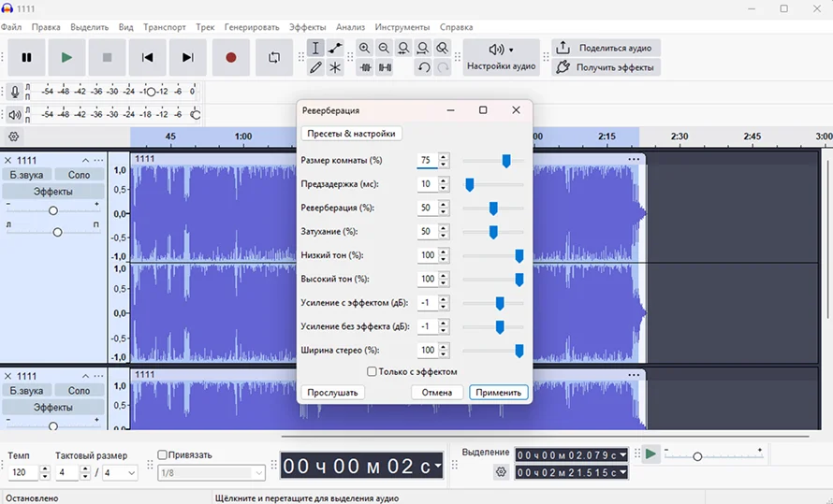Click the Zoom In magnifier icon
This screenshot has height=504, width=833.
click(x=364, y=48)
